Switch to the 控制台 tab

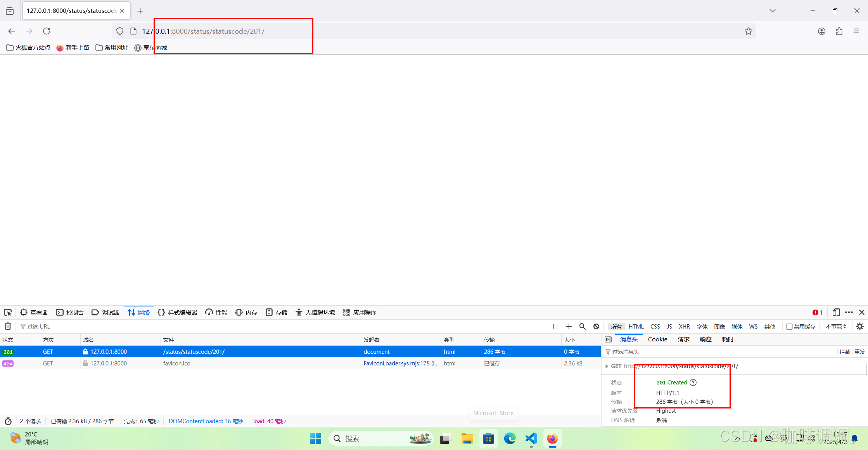point(70,312)
